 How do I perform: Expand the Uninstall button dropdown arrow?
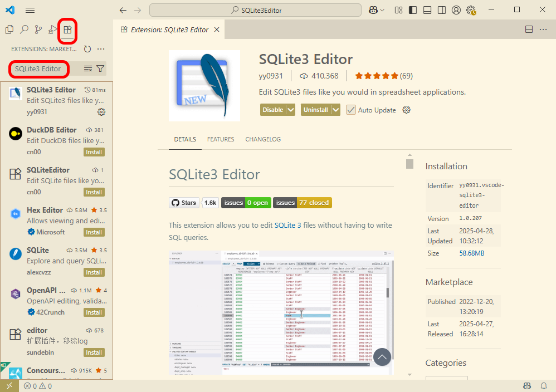click(x=336, y=110)
